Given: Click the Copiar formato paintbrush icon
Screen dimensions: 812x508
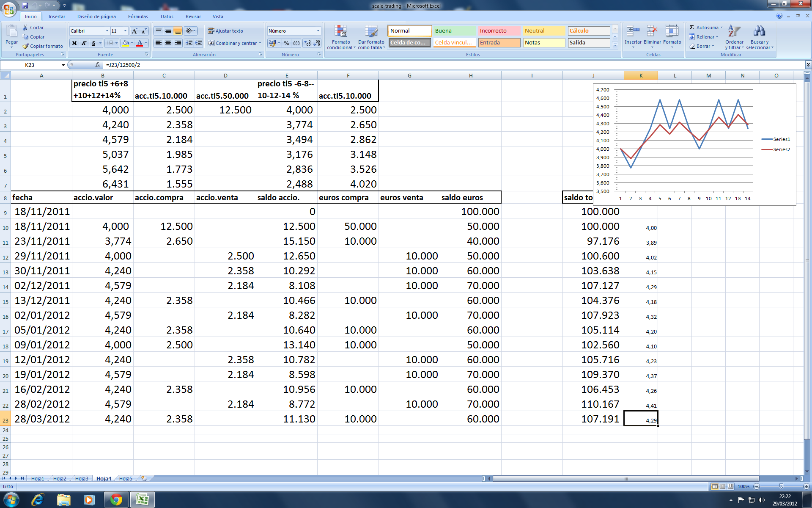Looking at the screenshot, I should click(26, 46).
